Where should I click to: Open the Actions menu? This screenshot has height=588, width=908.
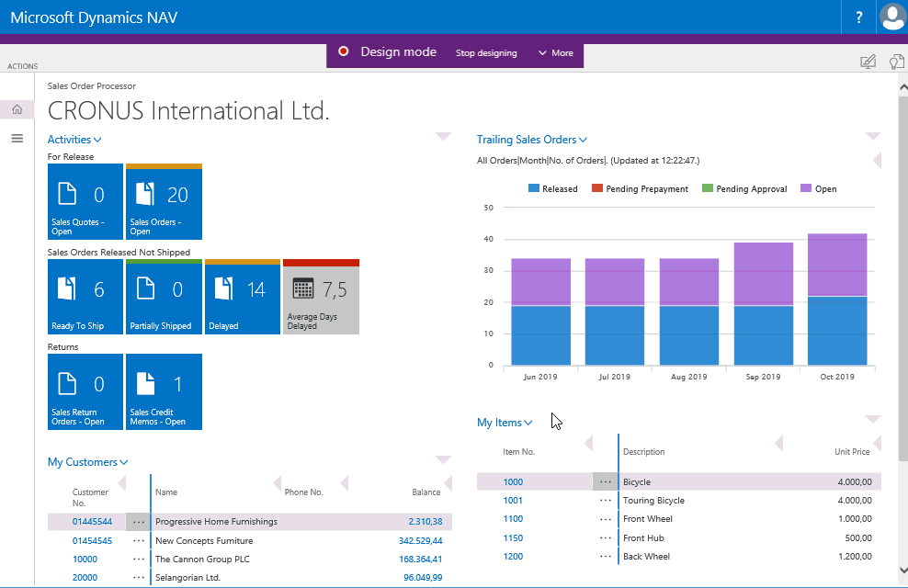[x=23, y=66]
